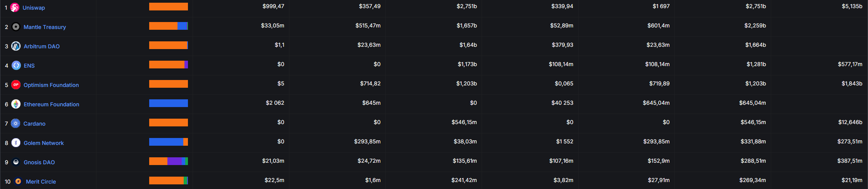The width and height of the screenshot is (868, 189).
Task: Click the Golem Network logo icon
Action: 16,143
